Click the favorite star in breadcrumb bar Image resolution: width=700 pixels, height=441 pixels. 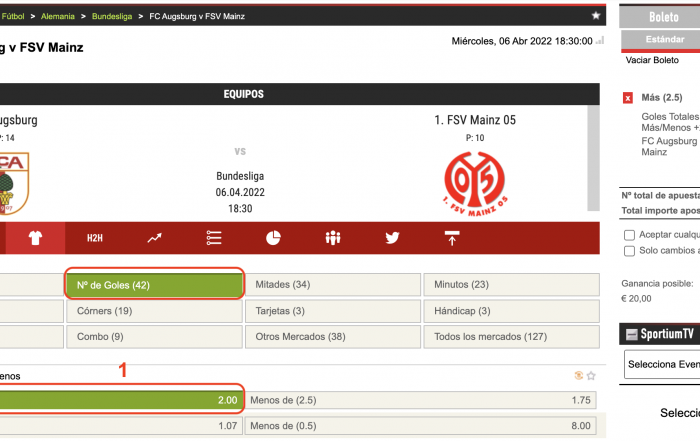[596, 16]
